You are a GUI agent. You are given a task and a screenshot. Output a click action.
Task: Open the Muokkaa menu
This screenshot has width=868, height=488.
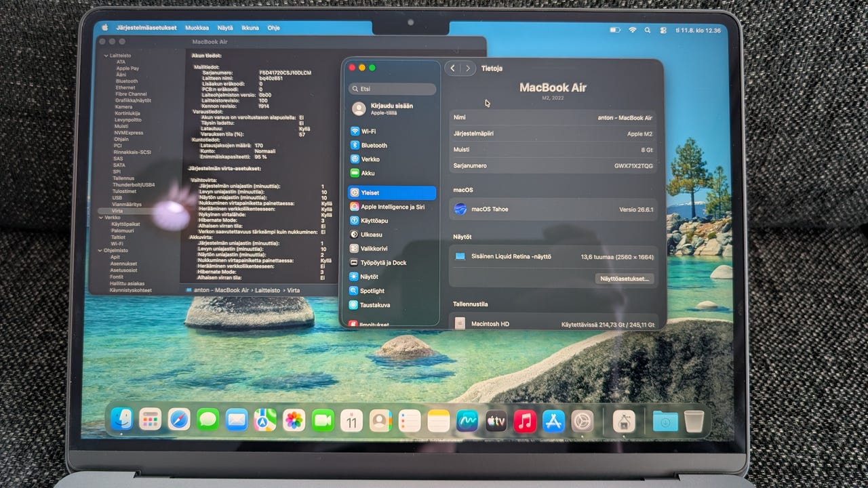pos(197,28)
